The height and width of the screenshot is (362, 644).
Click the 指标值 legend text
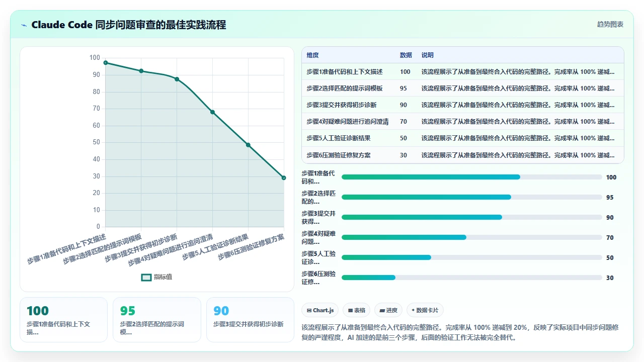click(163, 277)
